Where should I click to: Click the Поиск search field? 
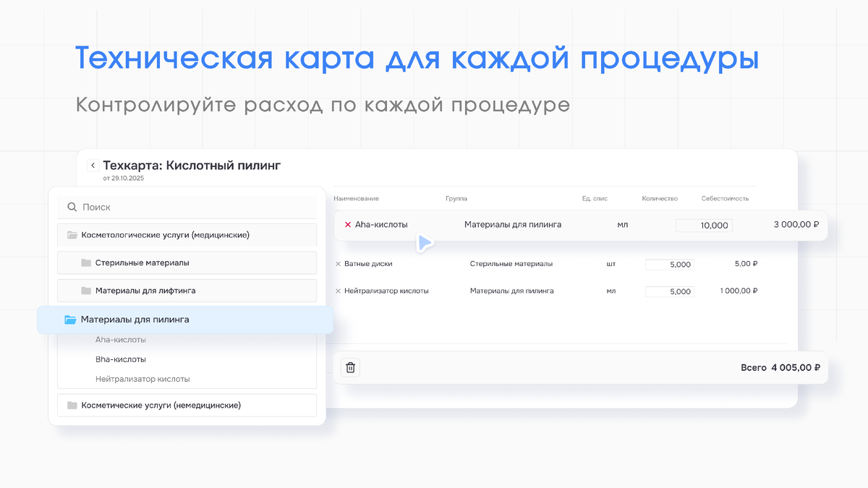[x=187, y=207]
